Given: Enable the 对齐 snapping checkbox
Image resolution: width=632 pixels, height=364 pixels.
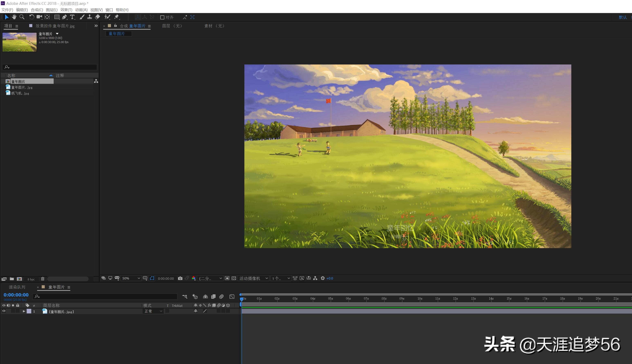Looking at the screenshot, I should coord(162,17).
